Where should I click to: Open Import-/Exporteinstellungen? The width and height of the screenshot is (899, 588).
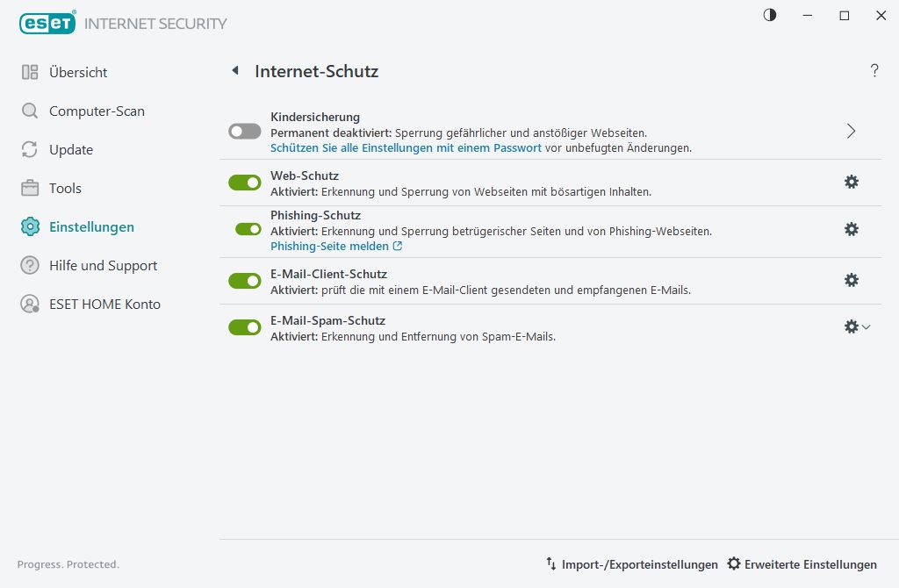pos(631,564)
